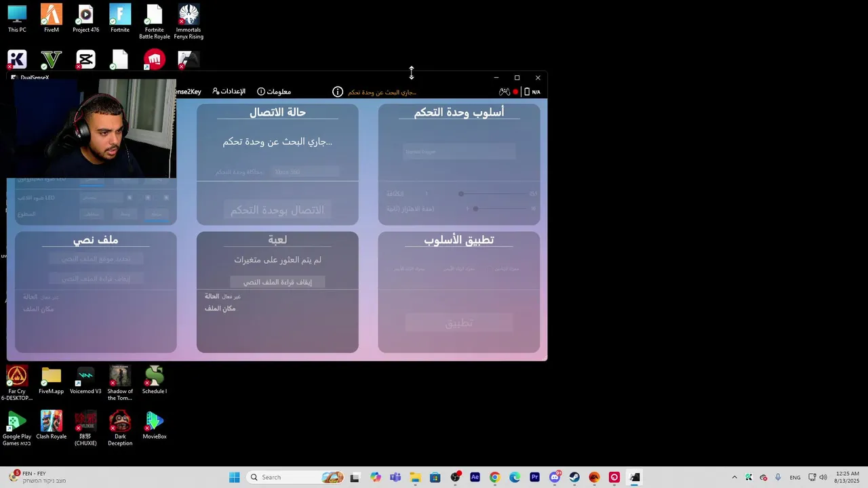Click إيقاف قراءة الملف النصي in لعبة panel

pyautogui.click(x=277, y=282)
